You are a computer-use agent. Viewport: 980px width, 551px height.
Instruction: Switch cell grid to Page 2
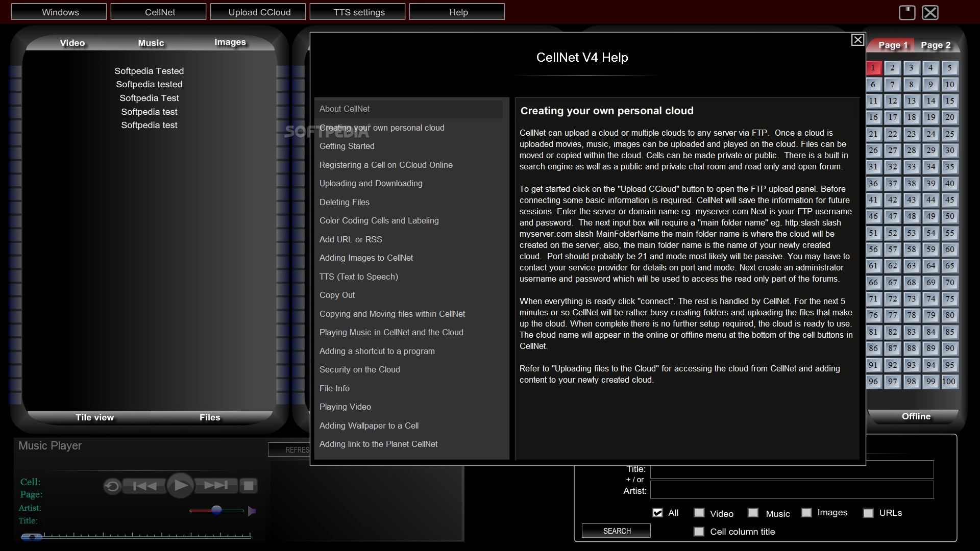(936, 45)
